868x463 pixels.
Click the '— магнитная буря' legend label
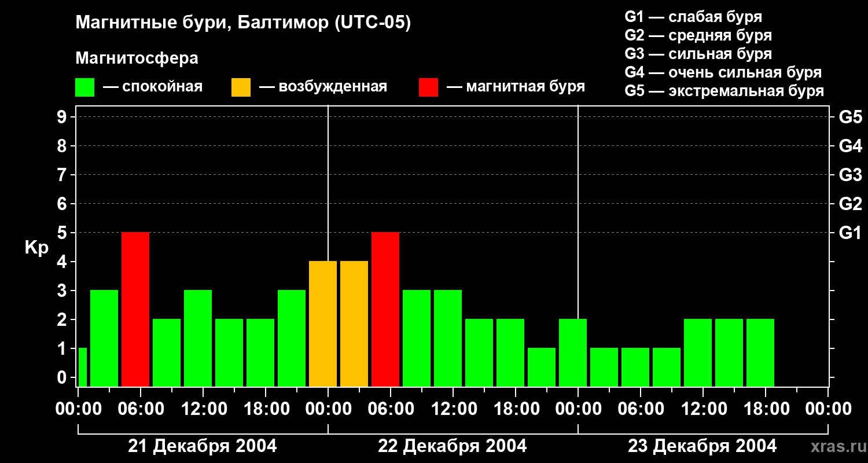click(x=516, y=87)
